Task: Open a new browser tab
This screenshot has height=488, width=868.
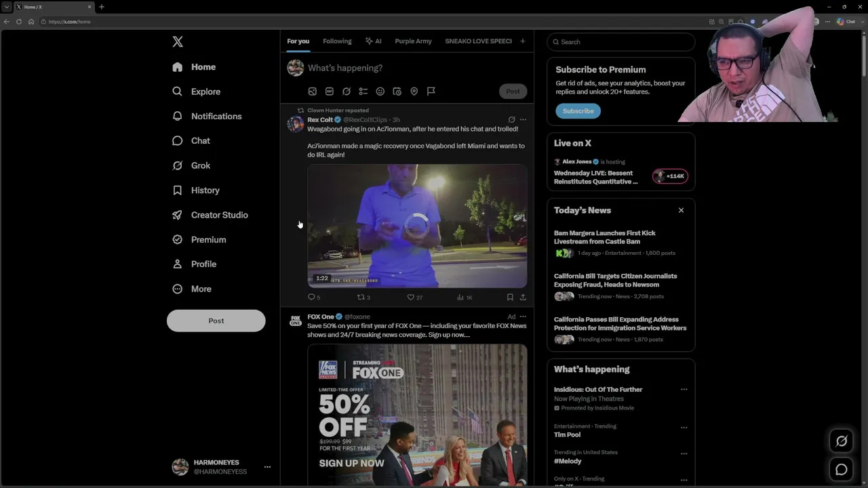Action: [102, 7]
